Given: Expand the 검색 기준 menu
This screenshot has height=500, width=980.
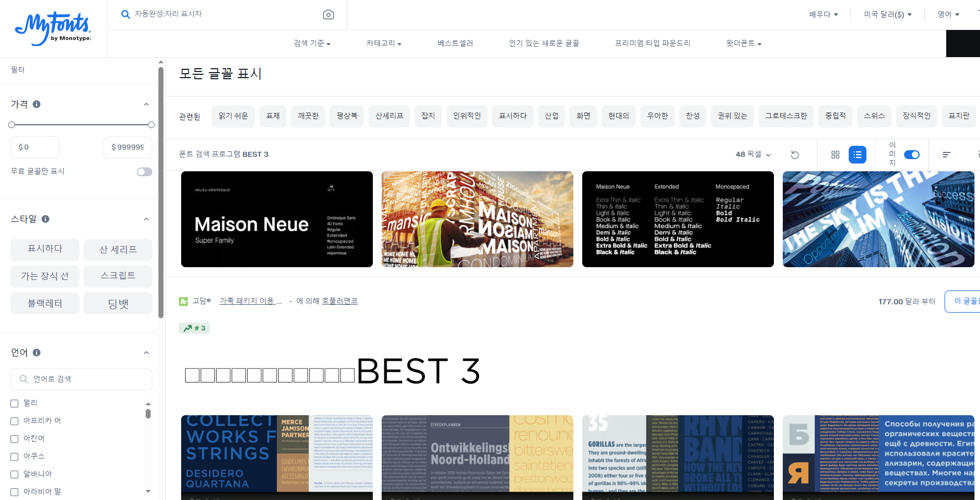Looking at the screenshot, I should click(312, 43).
